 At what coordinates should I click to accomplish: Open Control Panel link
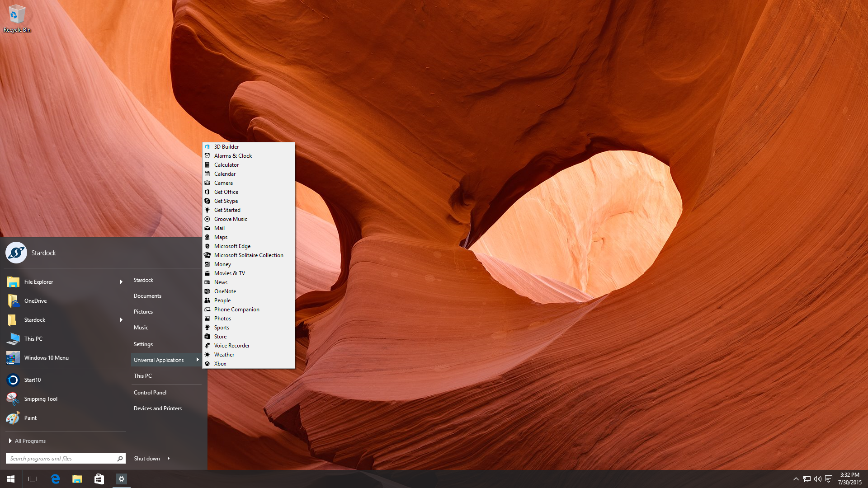(x=150, y=393)
